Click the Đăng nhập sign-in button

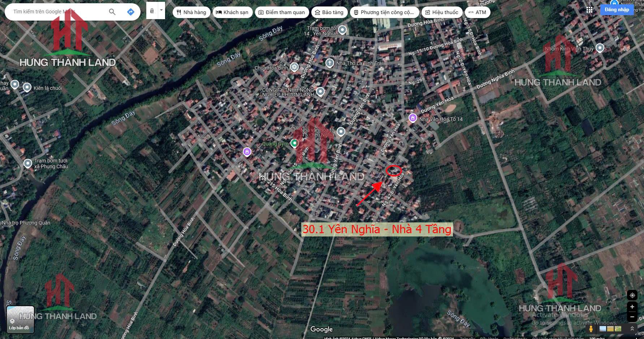[617, 10]
